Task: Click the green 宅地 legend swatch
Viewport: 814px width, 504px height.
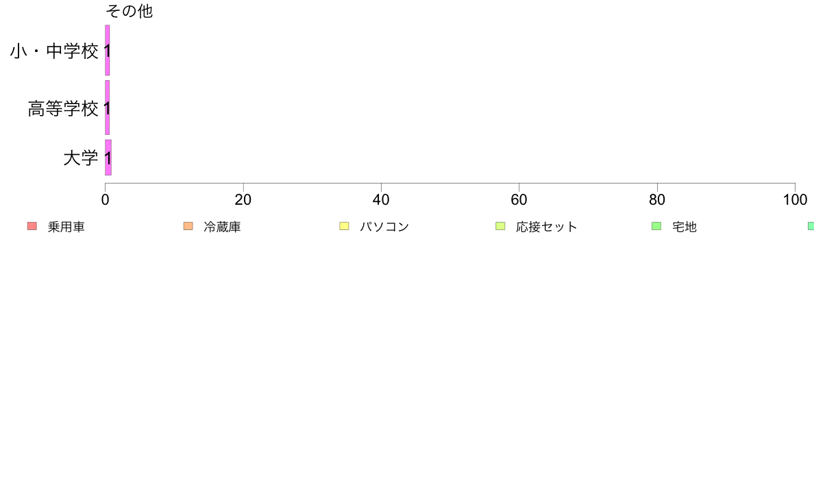Action: click(x=656, y=226)
